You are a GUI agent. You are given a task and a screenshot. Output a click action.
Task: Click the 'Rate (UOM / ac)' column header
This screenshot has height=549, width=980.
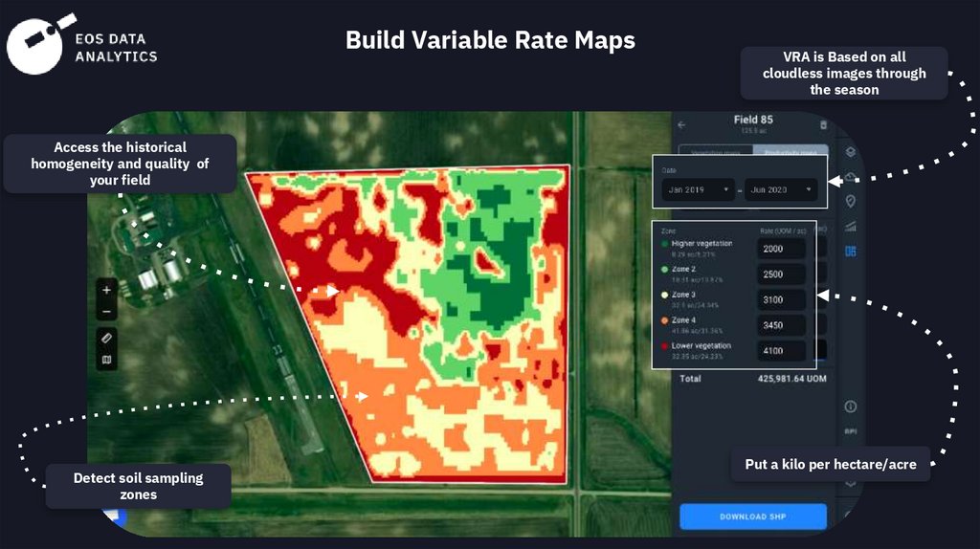(783, 231)
